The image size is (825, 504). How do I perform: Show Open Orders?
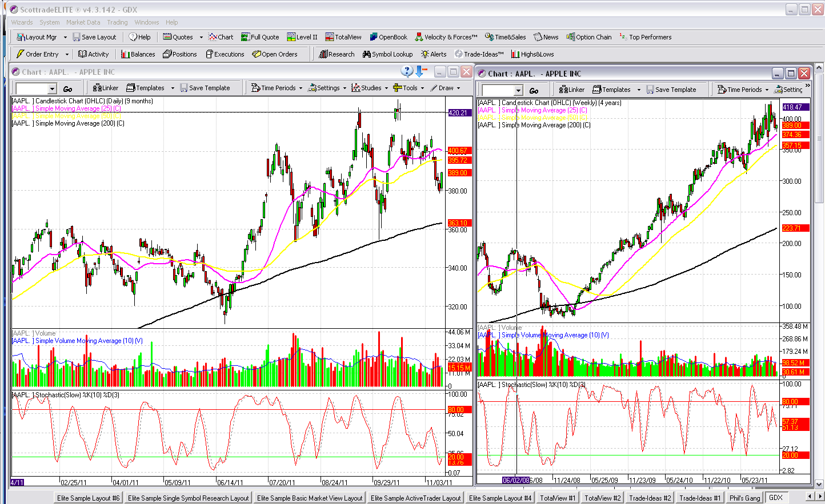tap(275, 54)
